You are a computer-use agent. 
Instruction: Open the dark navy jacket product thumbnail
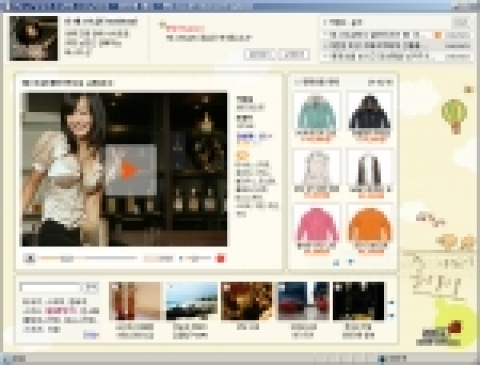(x=370, y=113)
